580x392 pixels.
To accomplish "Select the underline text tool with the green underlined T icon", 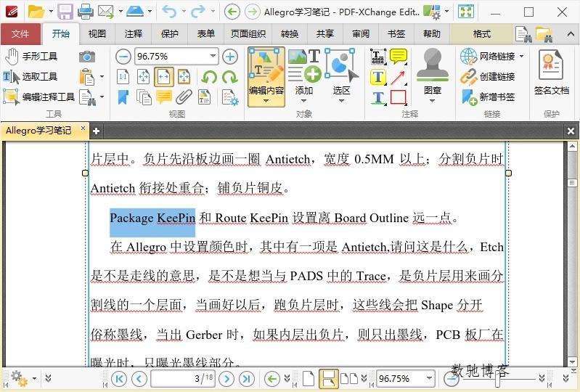I will [378, 97].
